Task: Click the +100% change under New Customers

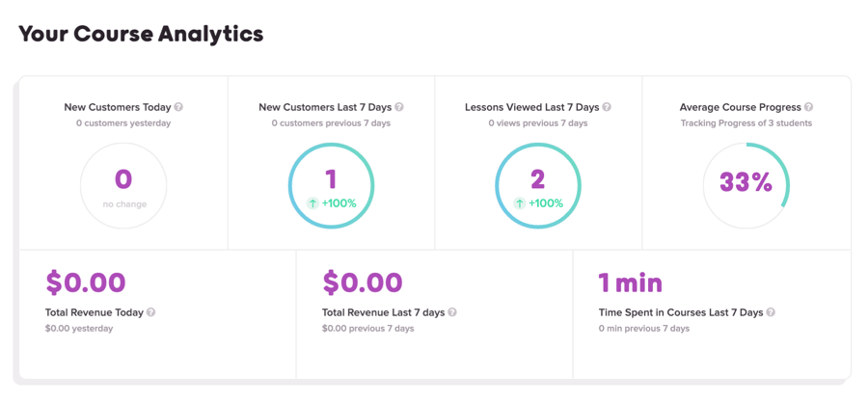Action: (339, 203)
